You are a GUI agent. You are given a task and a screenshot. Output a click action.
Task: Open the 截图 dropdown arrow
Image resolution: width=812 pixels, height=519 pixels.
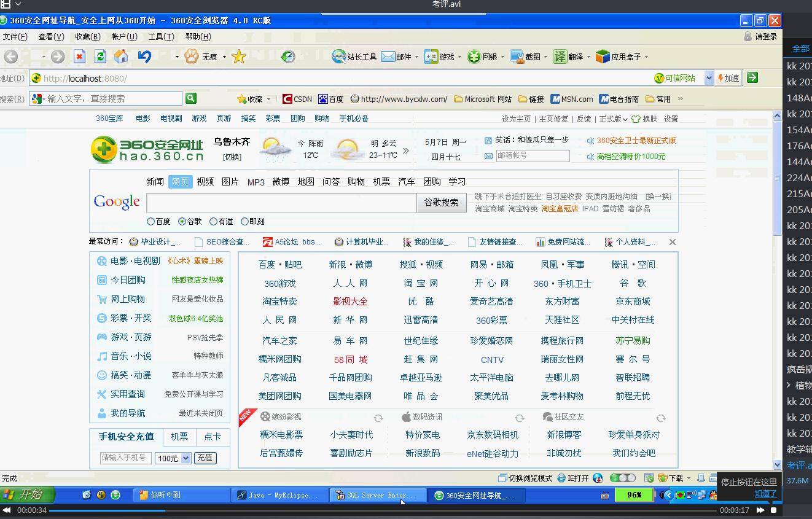[x=545, y=57]
